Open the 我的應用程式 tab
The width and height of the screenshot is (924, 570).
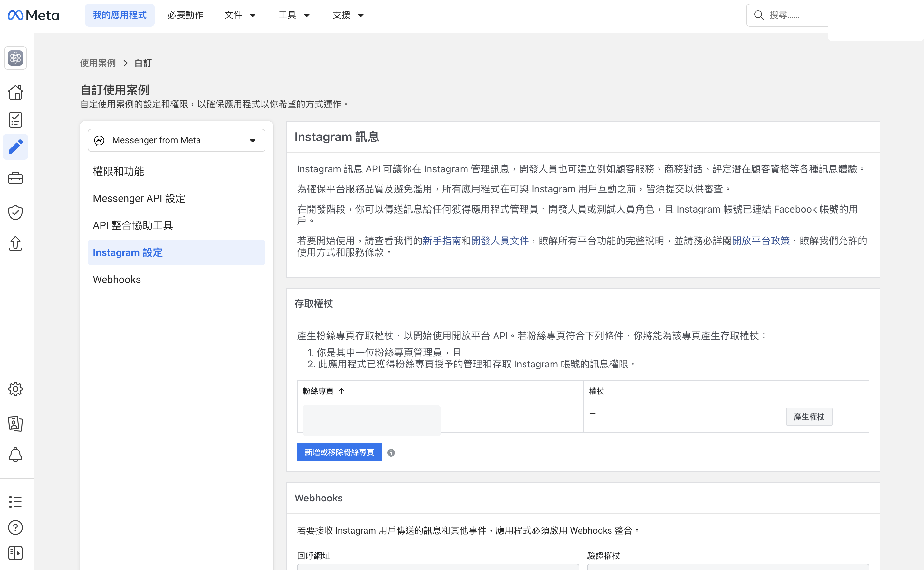point(120,15)
